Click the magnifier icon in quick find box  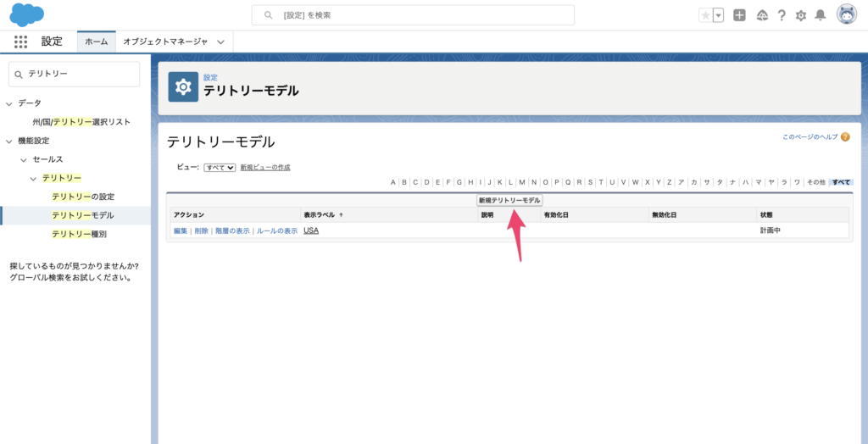tap(19, 75)
